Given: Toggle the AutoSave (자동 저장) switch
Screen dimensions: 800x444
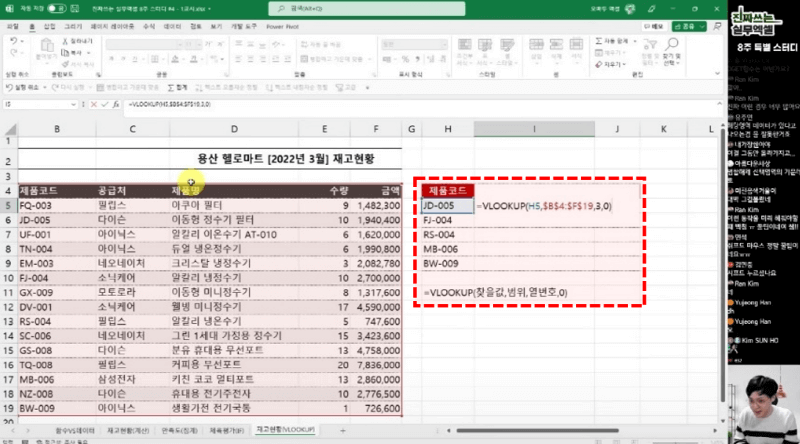Looking at the screenshot, I should 56,9.
